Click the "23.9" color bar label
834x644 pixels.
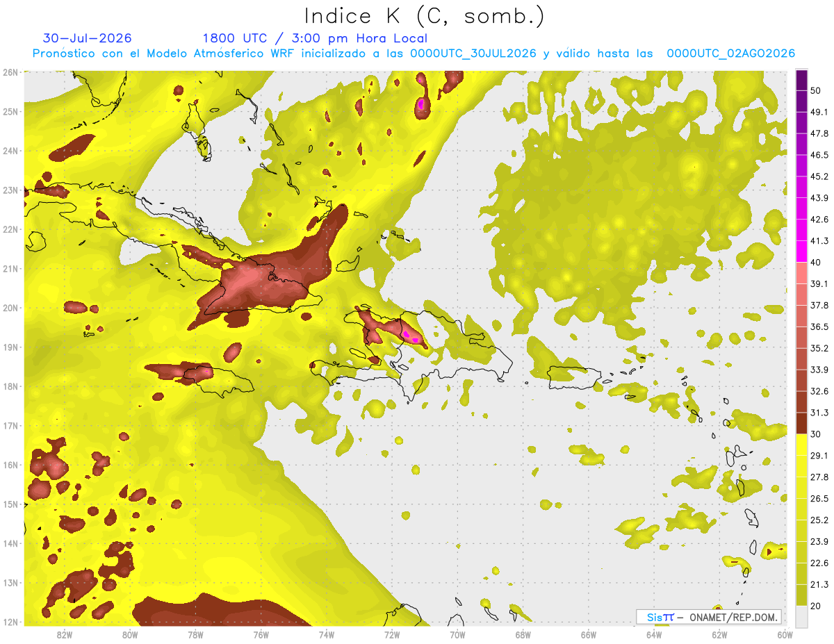point(819,541)
